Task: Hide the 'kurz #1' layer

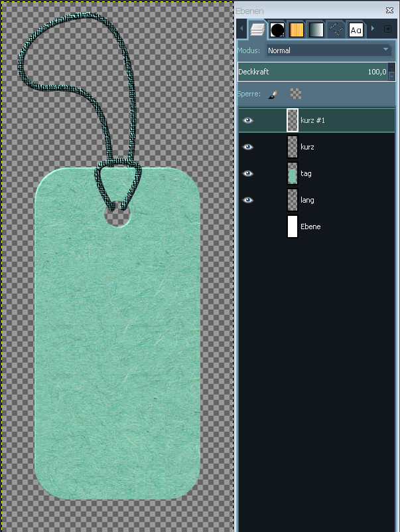Action: (x=248, y=120)
